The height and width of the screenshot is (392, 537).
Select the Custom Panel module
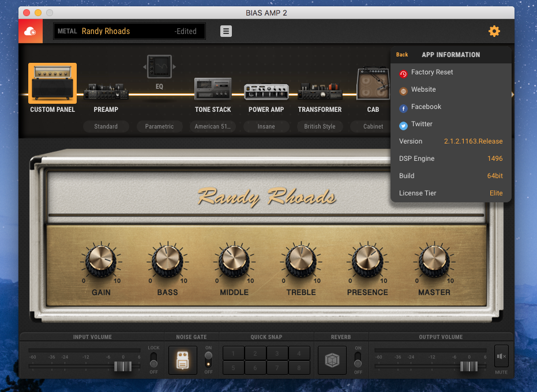point(52,84)
